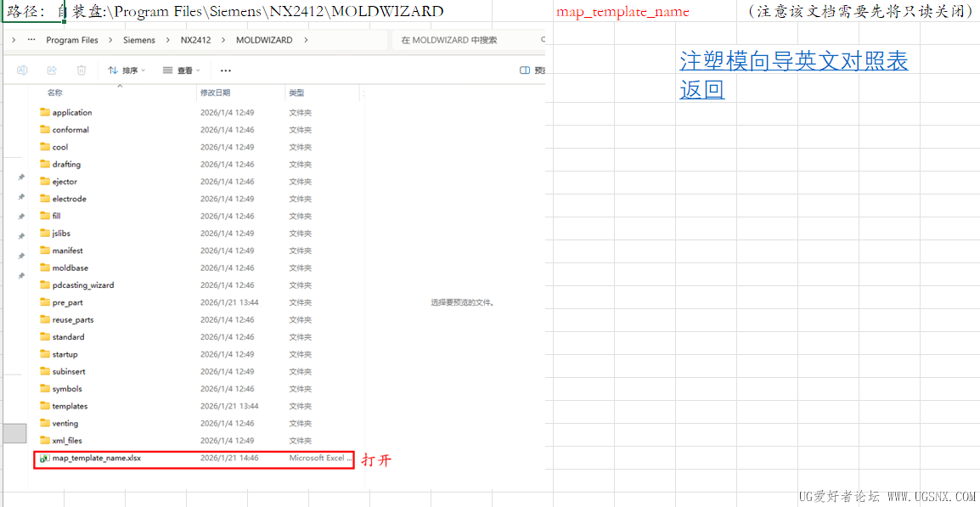Screen dimensions: 980x507
Task: Select the templates folder icon
Action: click(44, 406)
